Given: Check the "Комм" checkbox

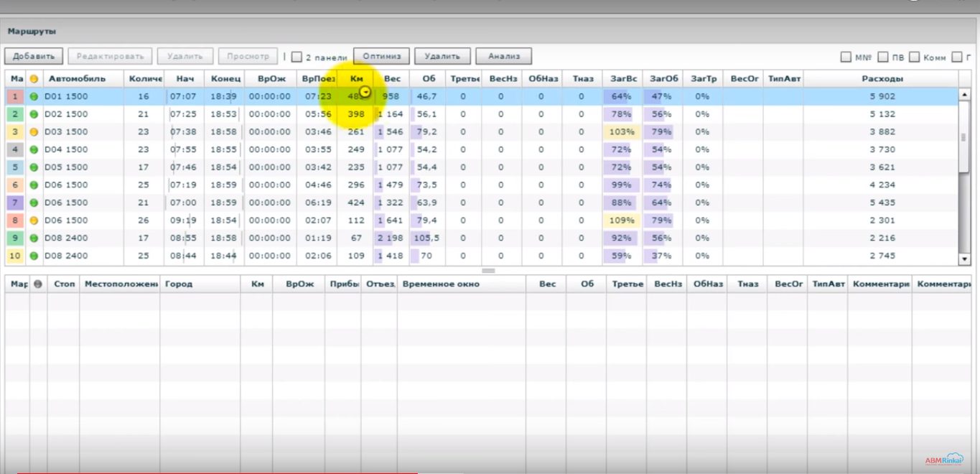Looking at the screenshot, I should click(x=915, y=57).
